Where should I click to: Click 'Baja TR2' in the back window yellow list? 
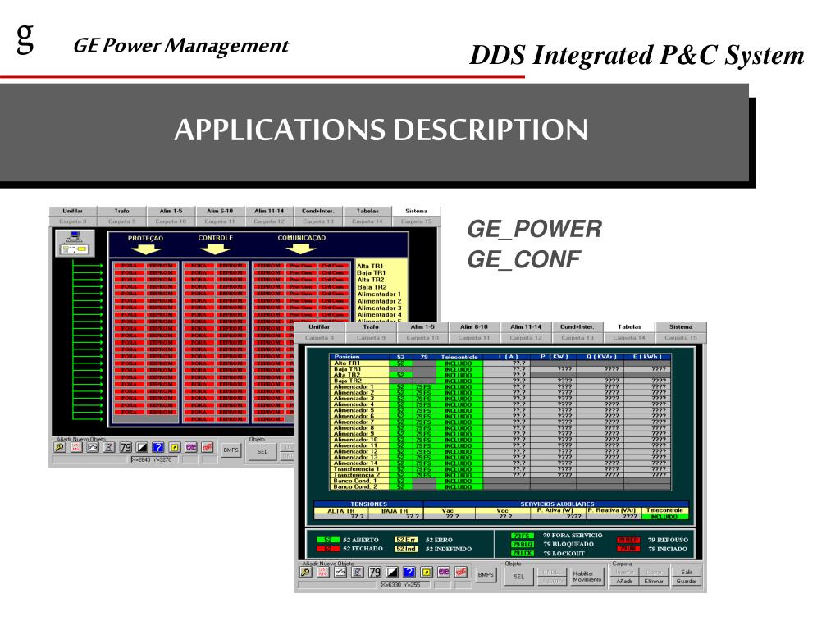click(372, 287)
